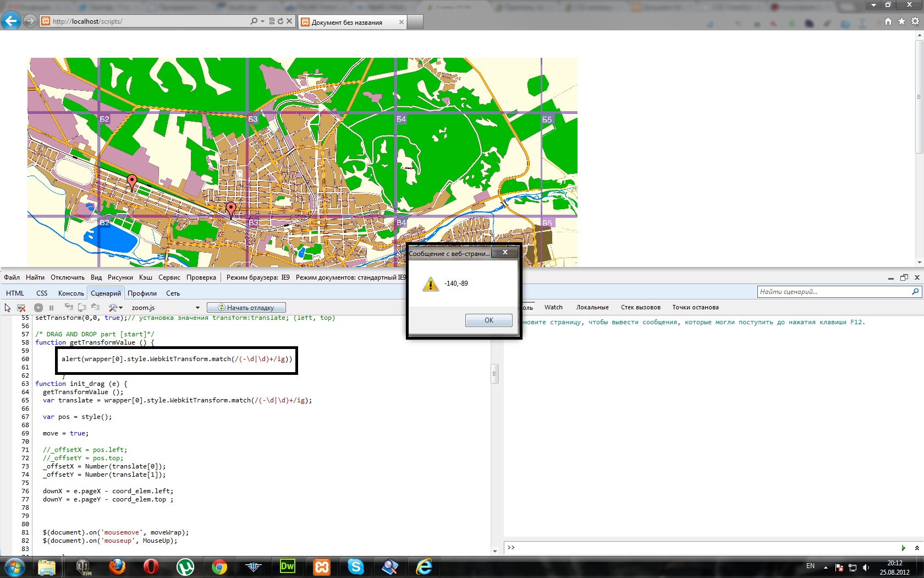Click the Windows Start button
The height and width of the screenshot is (578, 924).
pyautogui.click(x=14, y=567)
